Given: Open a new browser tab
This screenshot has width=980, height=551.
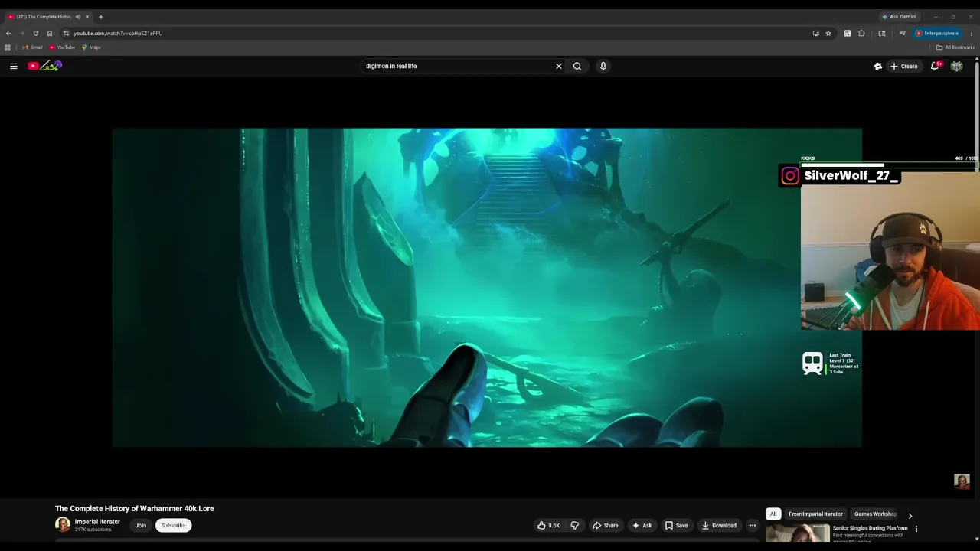Looking at the screenshot, I should coord(100,16).
